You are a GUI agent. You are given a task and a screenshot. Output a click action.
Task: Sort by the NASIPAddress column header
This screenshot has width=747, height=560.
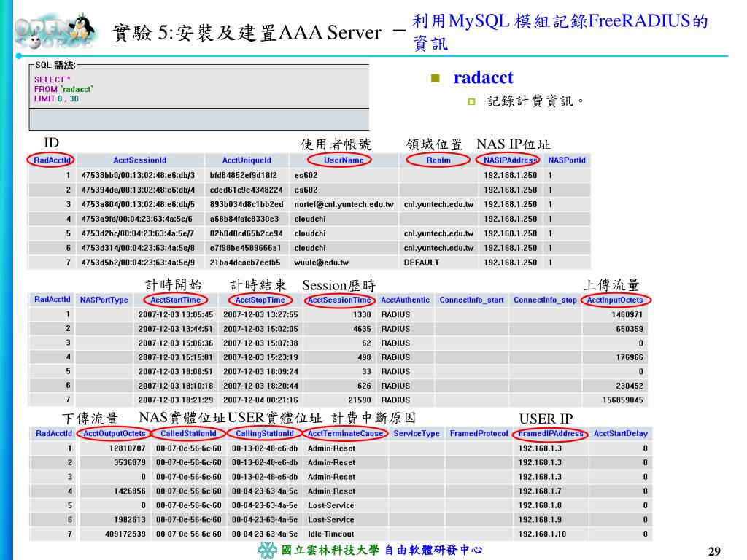(510, 160)
